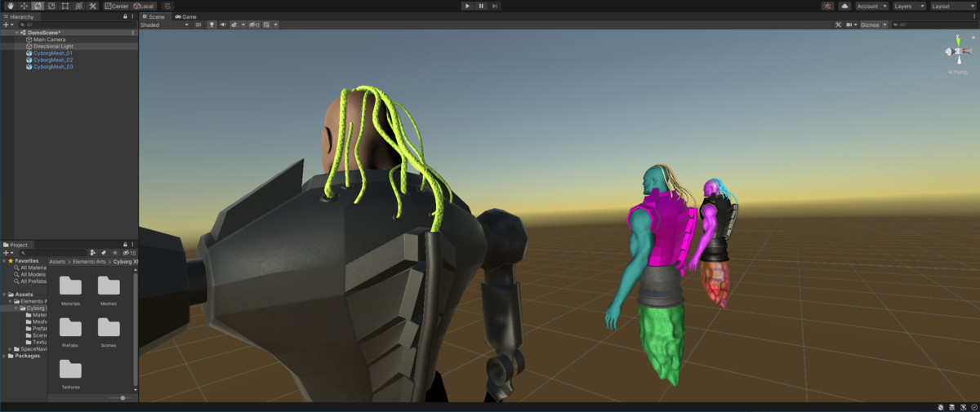The width and height of the screenshot is (980, 412).
Task: Toggle scene lighting with the lightbulb icon
Action: click(x=211, y=24)
